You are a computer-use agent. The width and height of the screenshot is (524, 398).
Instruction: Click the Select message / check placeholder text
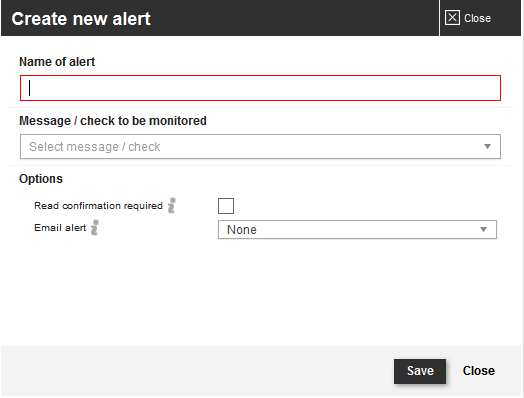coord(95,147)
